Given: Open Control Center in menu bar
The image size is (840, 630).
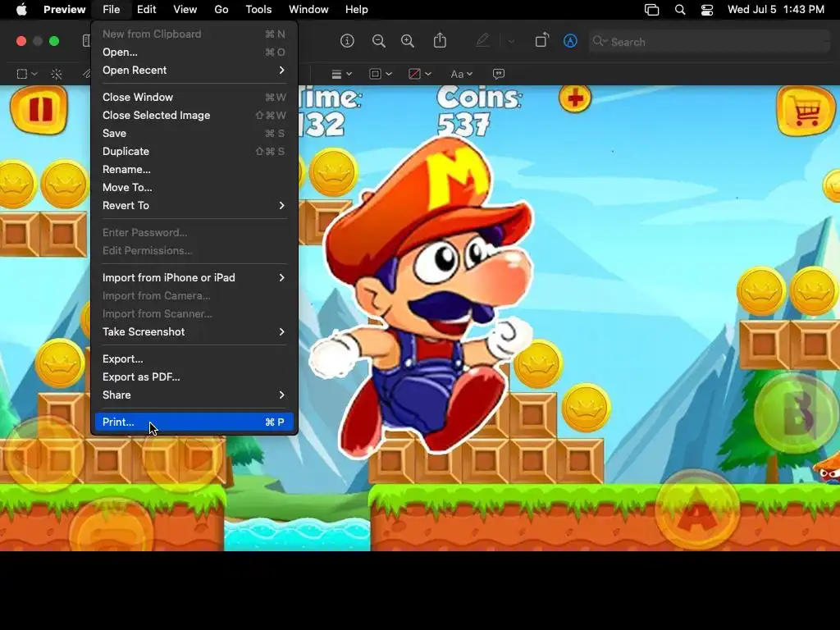Looking at the screenshot, I should click(x=707, y=10).
